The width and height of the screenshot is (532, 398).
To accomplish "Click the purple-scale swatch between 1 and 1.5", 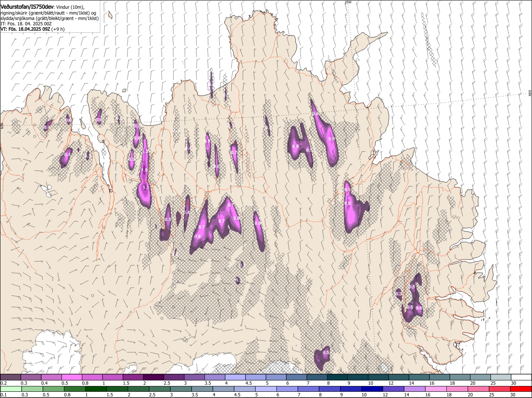I will [x=112, y=377].
